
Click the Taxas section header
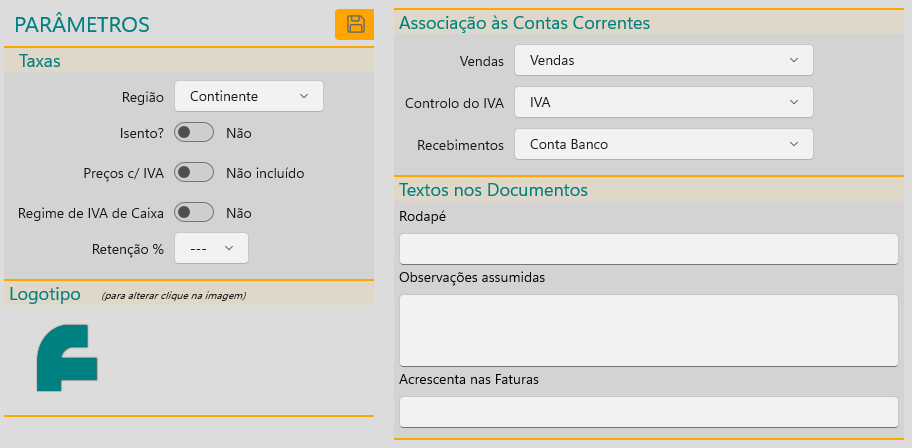(40, 61)
